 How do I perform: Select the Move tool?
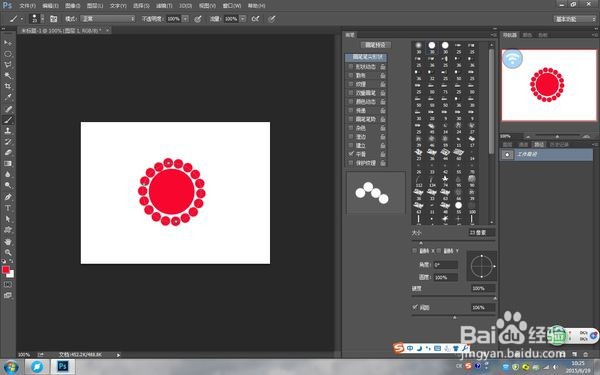point(8,42)
